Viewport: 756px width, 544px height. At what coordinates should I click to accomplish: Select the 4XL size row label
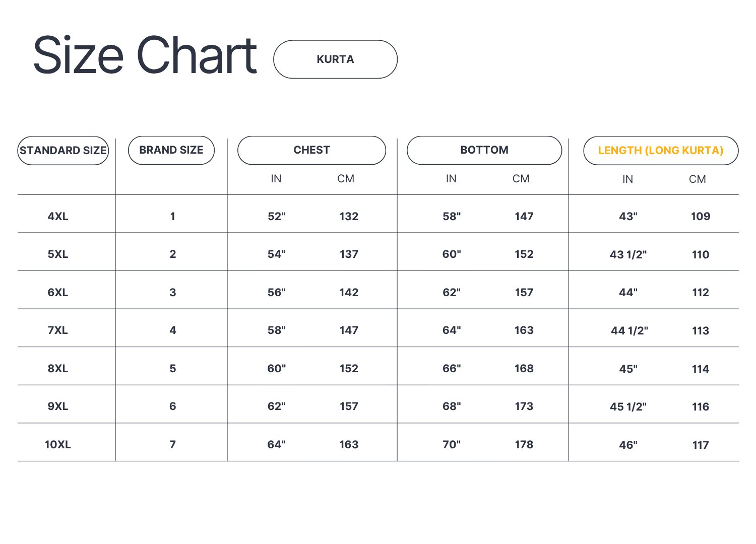pyautogui.click(x=58, y=217)
